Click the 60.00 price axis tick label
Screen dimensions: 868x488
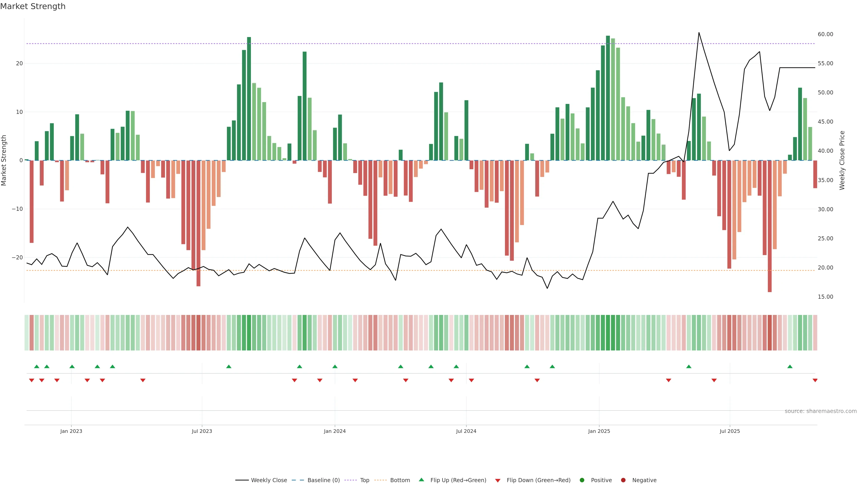825,34
